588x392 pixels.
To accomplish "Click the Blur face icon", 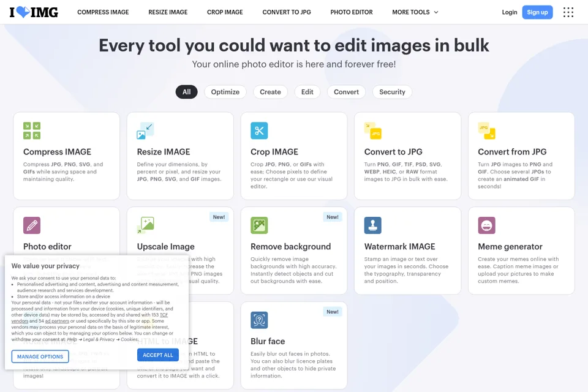I will tap(259, 320).
